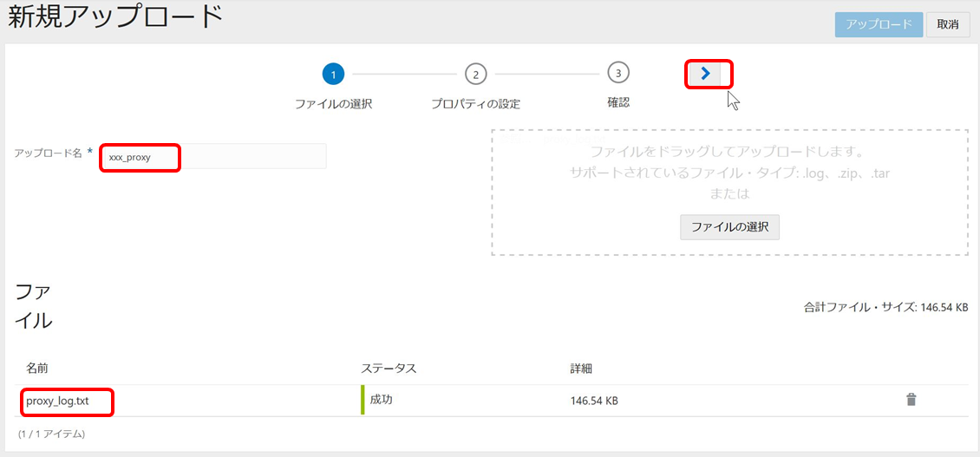Click the 確認 step label
The height and width of the screenshot is (457, 980).
click(618, 102)
